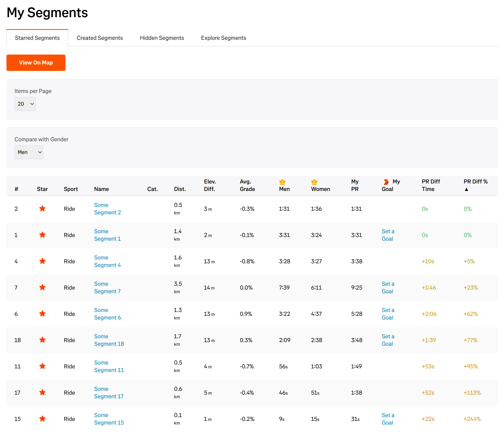Open the Compare with Gender dropdown
Viewport: 504px width, 432px height.
pos(29,152)
